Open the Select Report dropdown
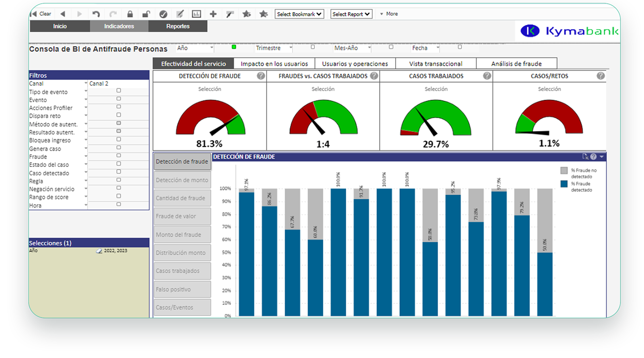This screenshot has height=358, width=644. click(x=351, y=14)
